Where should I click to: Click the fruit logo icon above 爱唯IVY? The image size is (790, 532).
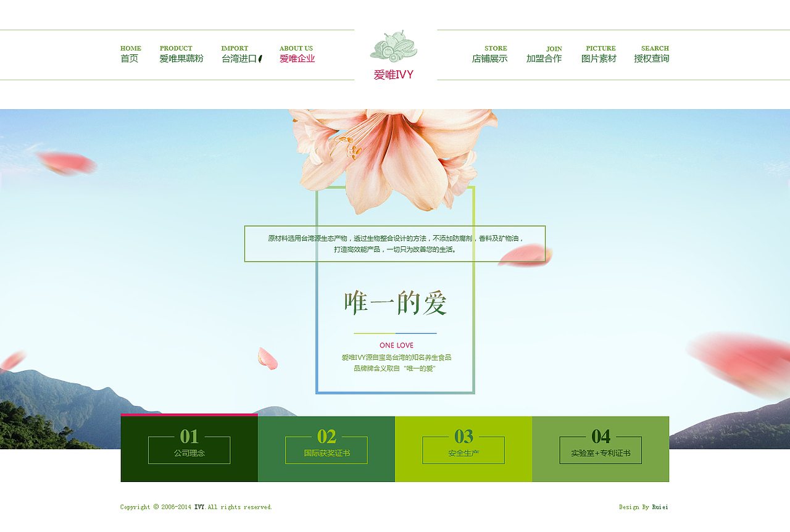coord(394,46)
